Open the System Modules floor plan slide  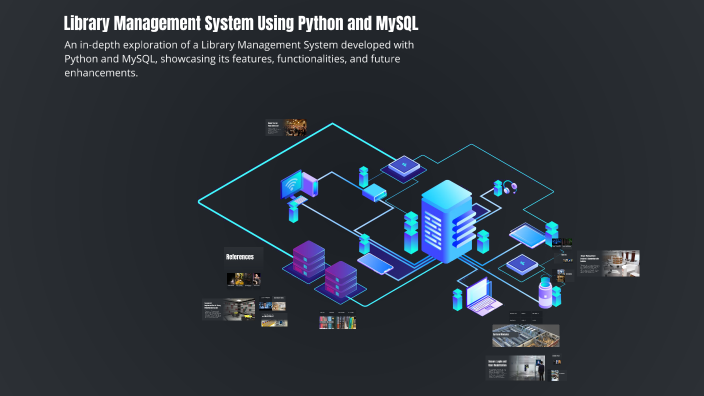point(526,335)
